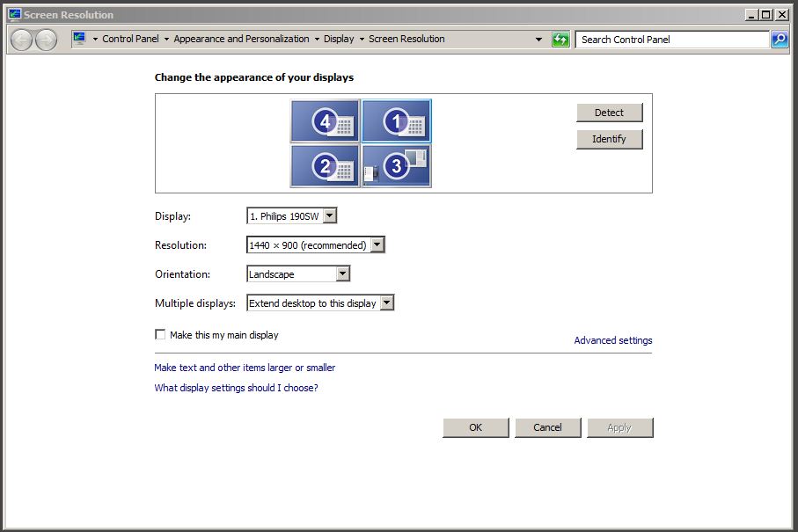Open the Display dropdown showing Philips 190SW
Viewport: 798px width, 532px height.
(x=291, y=216)
